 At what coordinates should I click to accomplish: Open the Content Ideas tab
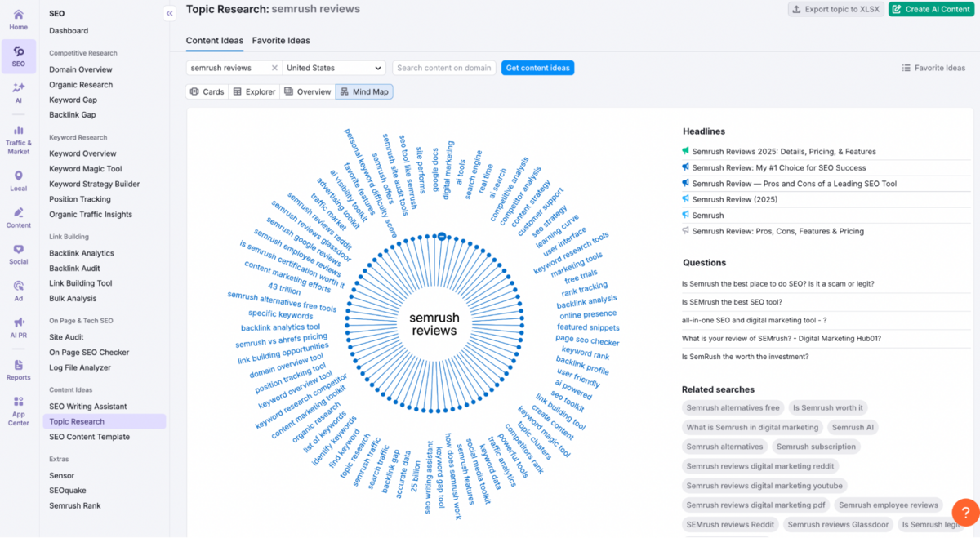[x=215, y=40]
